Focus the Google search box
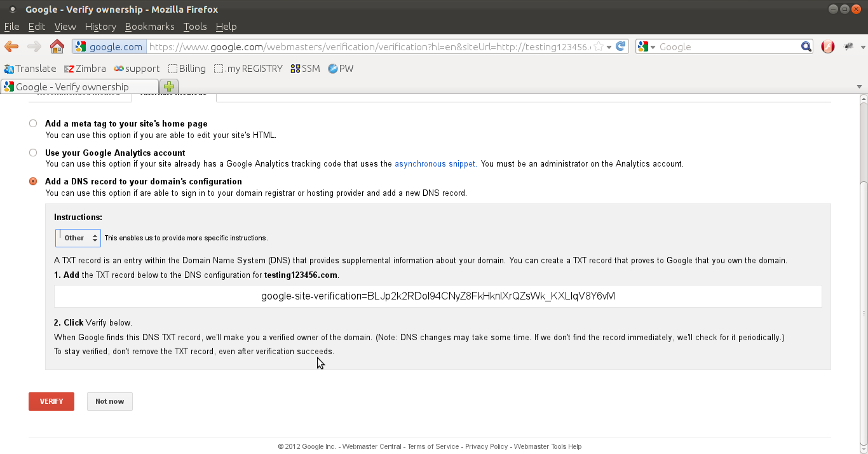Viewport: 868px width, 454px height. click(728, 46)
